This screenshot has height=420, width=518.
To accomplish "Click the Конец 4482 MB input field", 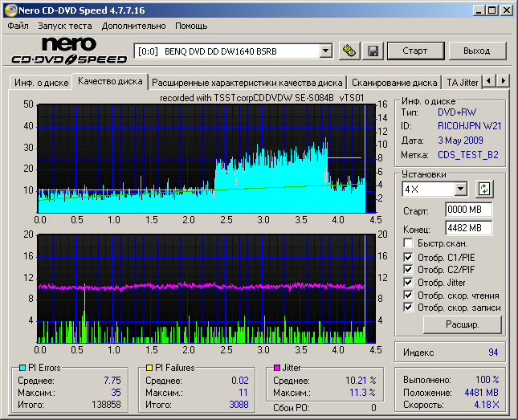I will [x=468, y=227].
